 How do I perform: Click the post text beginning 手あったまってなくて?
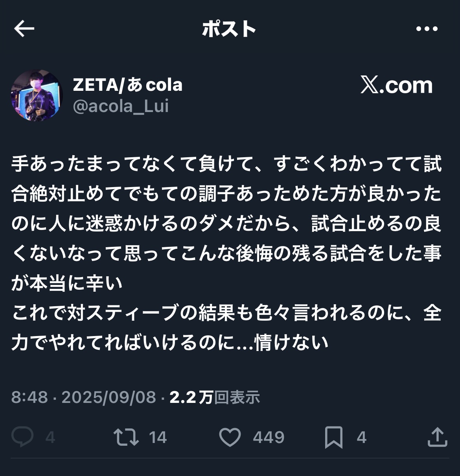tap(226, 253)
